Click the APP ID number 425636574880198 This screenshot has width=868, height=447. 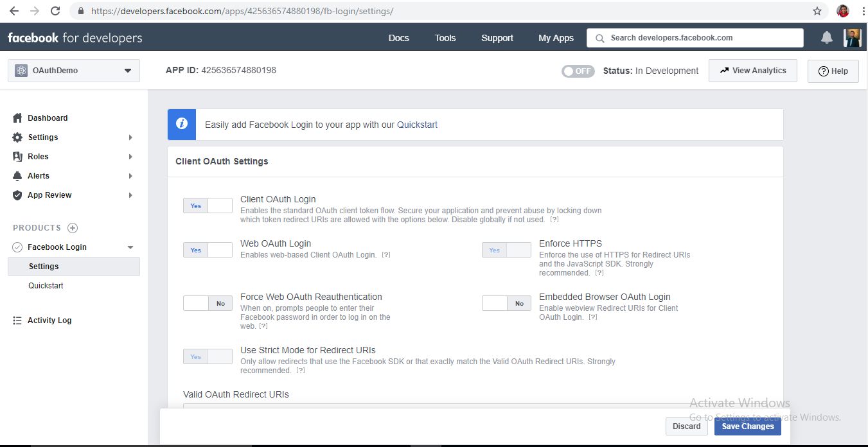[239, 71]
